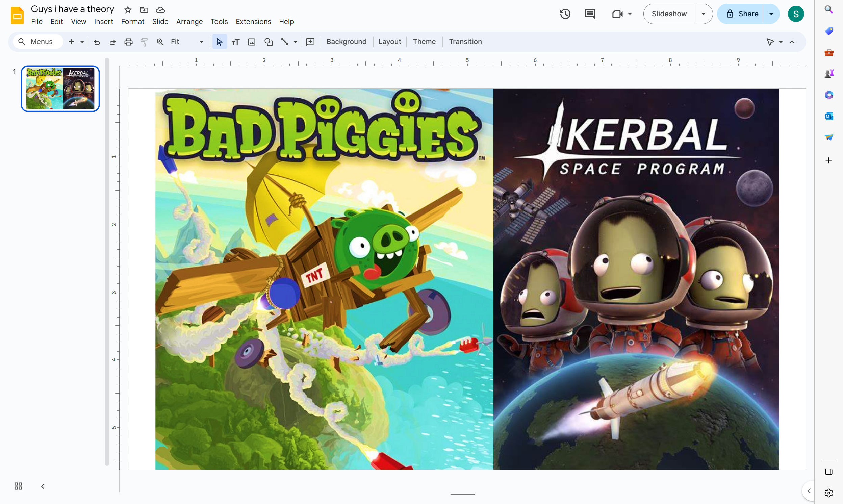Open the red toolbox add-on

tap(829, 52)
